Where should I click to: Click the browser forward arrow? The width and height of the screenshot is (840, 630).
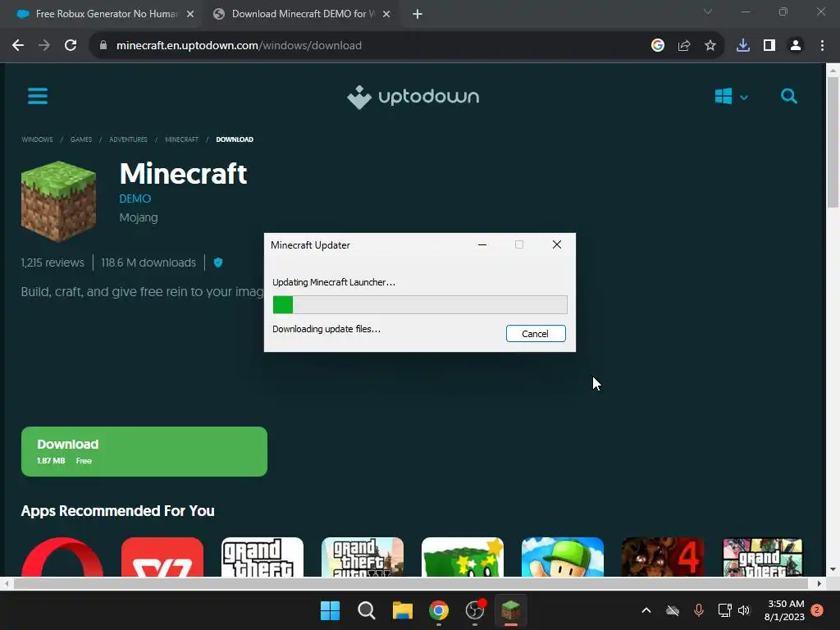coord(44,46)
